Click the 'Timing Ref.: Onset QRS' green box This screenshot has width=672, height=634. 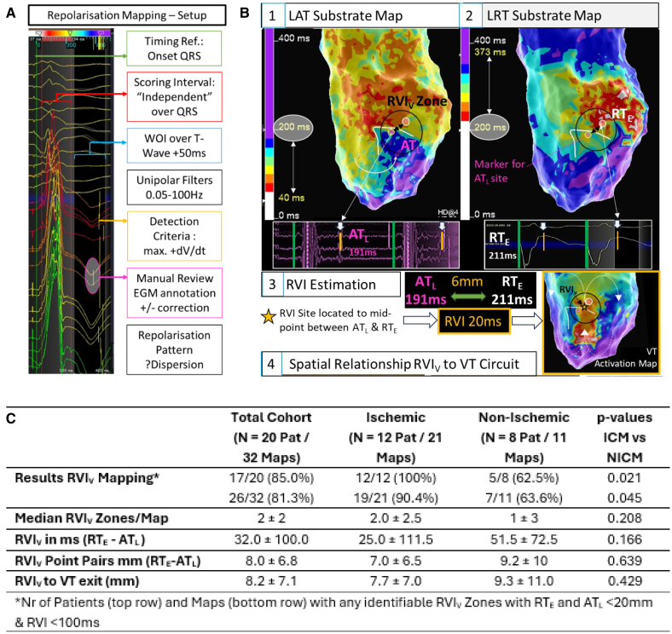point(174,49)
